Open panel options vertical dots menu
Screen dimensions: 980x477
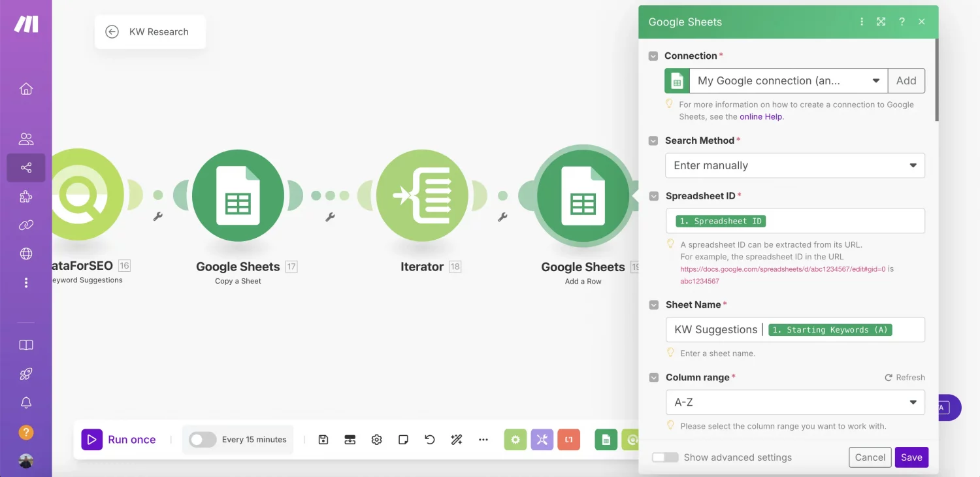[862, 22]
